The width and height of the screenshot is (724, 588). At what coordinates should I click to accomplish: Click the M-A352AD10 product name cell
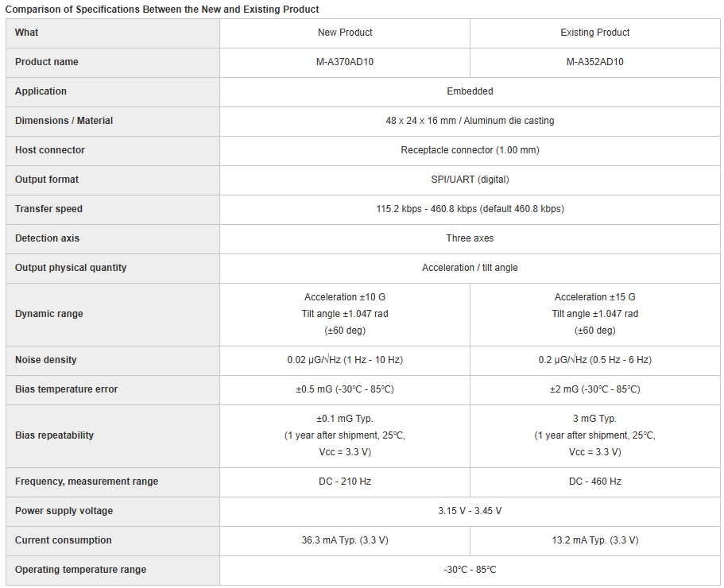[x=594, y=62]
